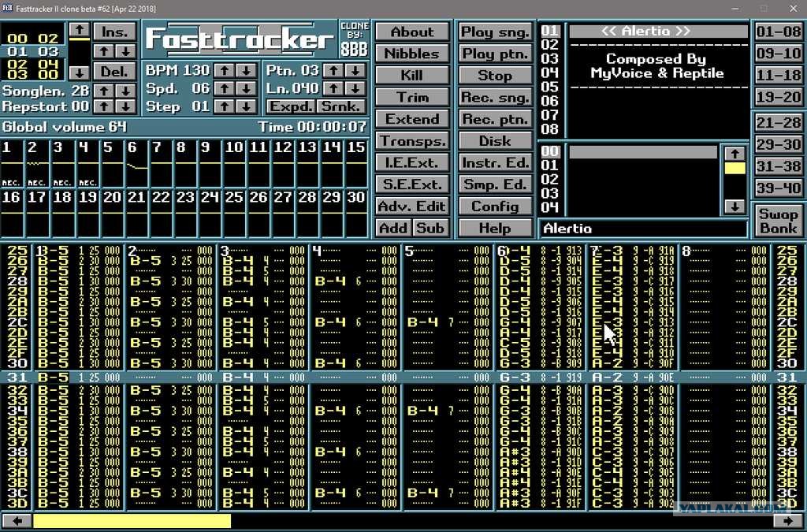The height and width of the screenshot is (532, 807).
Task: Open the Trim dialog
Action: [x=412, y=97]
